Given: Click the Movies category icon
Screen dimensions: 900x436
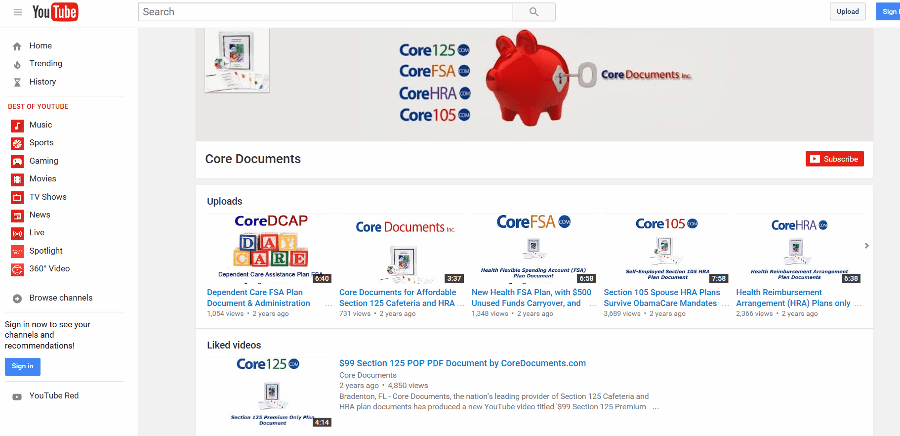Looking at the screenshot, I should pos(18,180).
